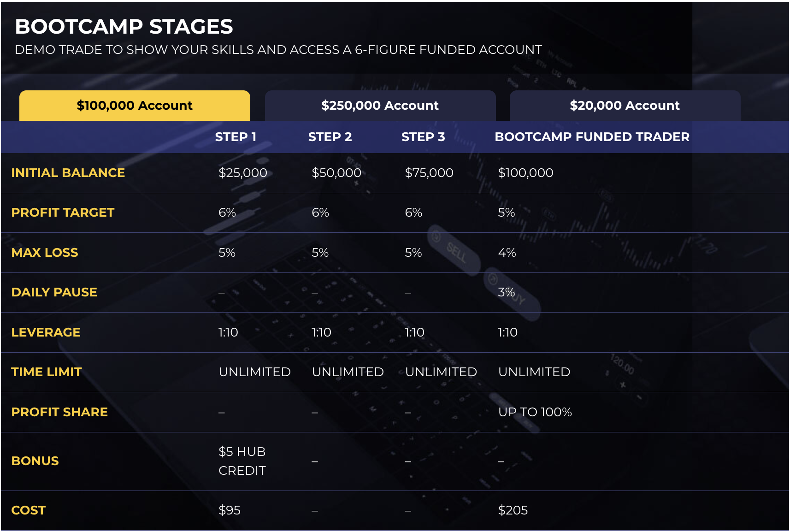Click the STEP 1 column header
The width and height of the screenshot is (790, 532).
236,137
